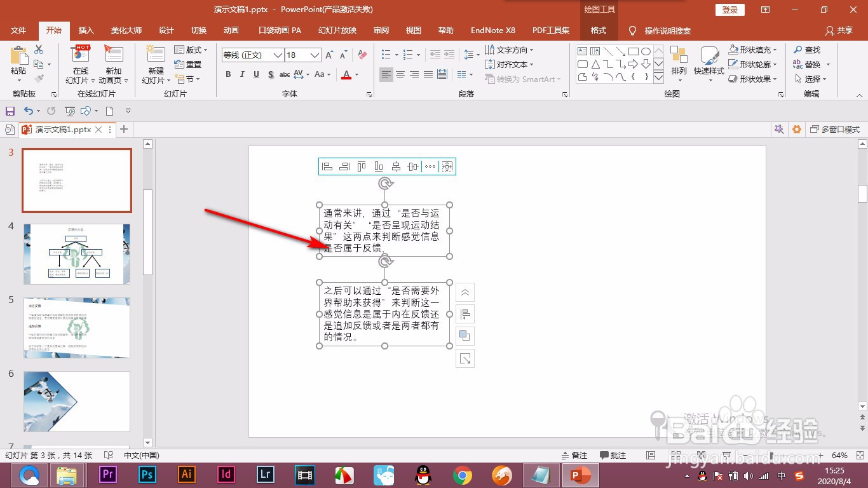The width and height of the screenshot is (868, 488).
Task: Click the zoom in plus button
Action: 820,456
